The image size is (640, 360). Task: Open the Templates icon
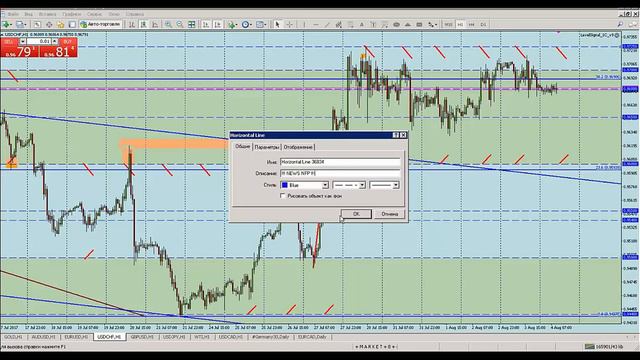coord(261,24)
